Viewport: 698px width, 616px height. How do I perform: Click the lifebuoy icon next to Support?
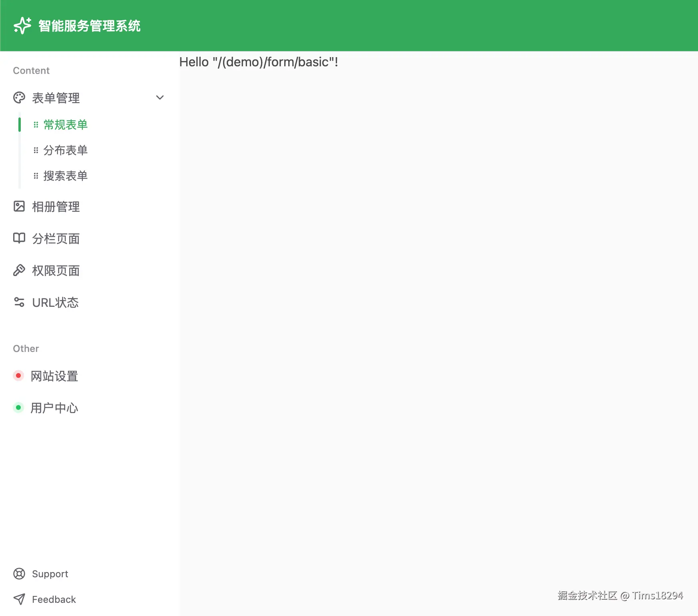(19, 574)
